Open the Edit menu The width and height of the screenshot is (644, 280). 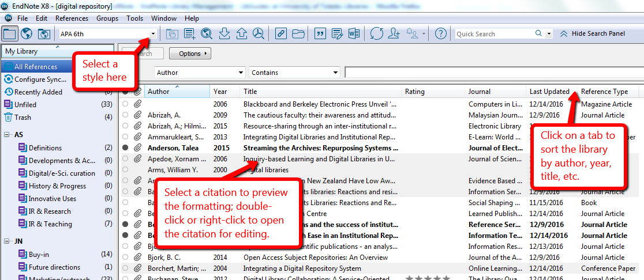tap(42, 18)
